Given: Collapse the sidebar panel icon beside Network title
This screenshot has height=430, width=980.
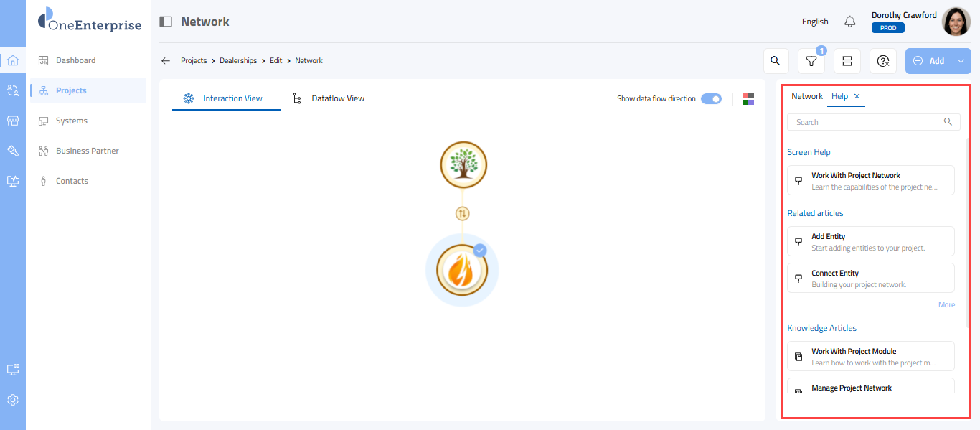Looking at the screenshot, I should [166, 22].
